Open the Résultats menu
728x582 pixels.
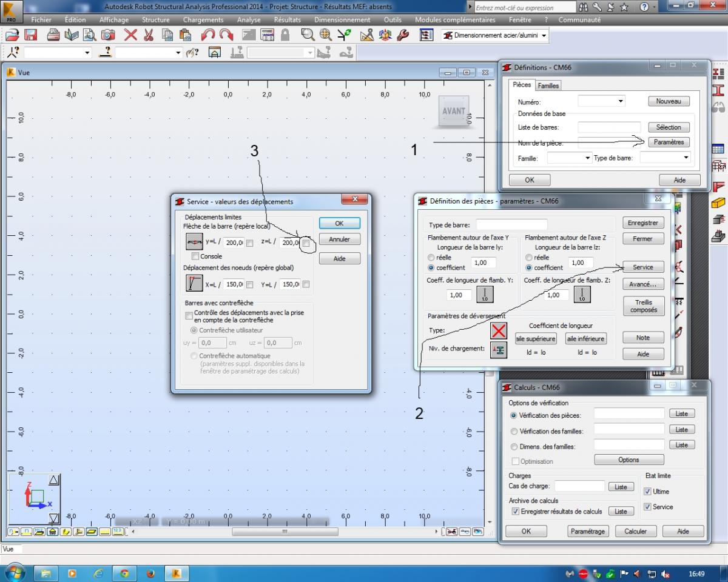(x=287, y=20)
